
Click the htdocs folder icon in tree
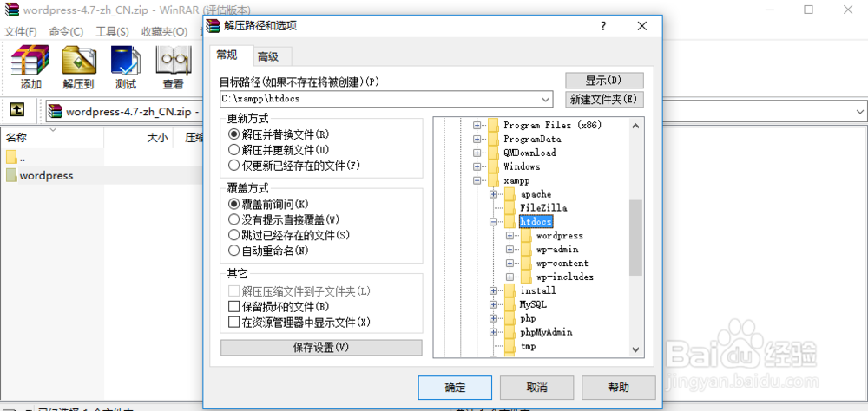[510, 221]
